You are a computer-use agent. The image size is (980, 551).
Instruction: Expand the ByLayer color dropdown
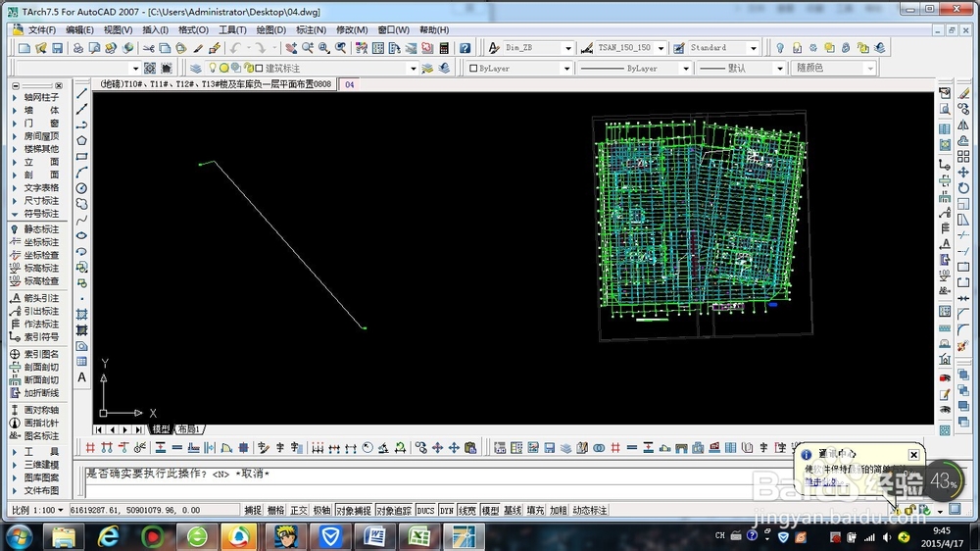pyautogui.click(x=565, y=69)
